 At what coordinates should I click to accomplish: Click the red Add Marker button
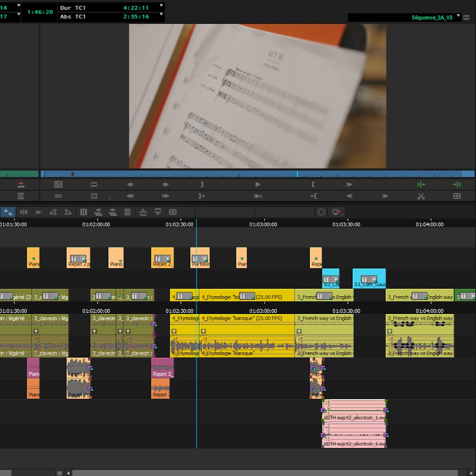click(385, 185)
